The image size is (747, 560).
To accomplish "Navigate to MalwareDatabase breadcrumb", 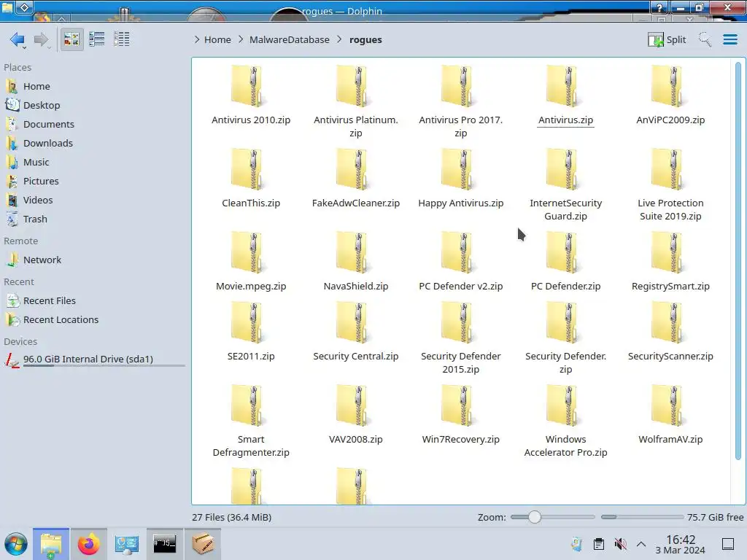I will click(x=289, y=39).
